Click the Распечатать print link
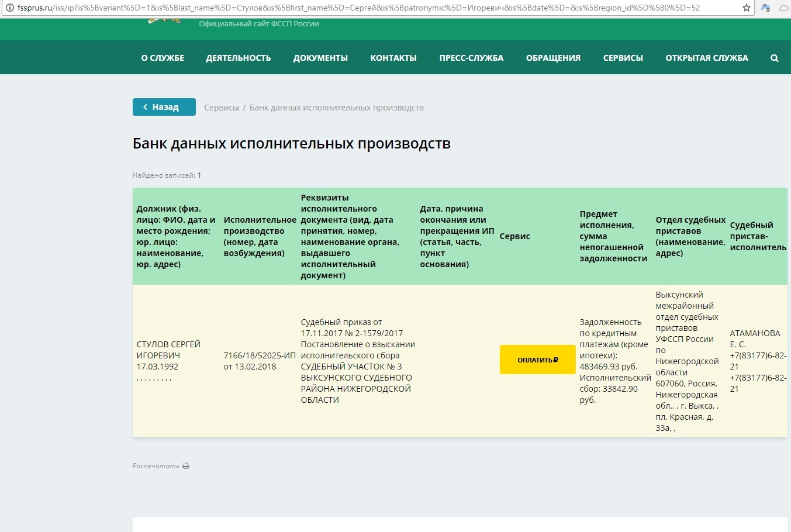791x532 pixels. (156, 466)
